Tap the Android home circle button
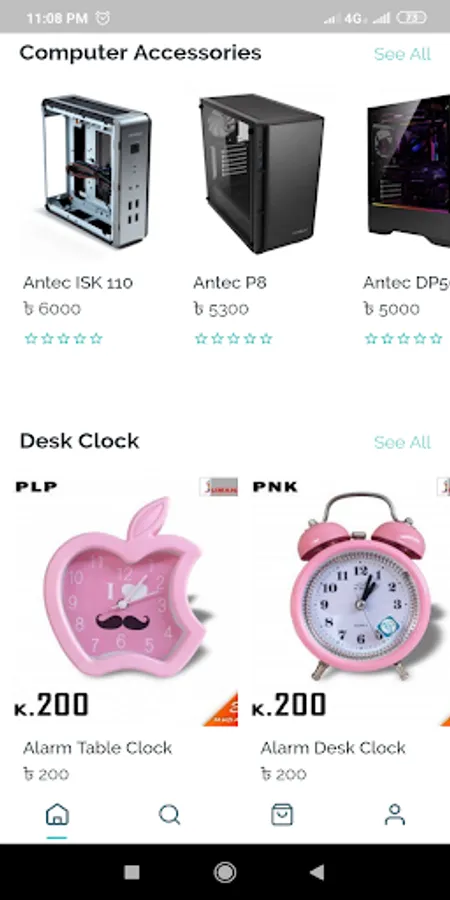This screenshot has width=450, height=900. pos(225,872)
